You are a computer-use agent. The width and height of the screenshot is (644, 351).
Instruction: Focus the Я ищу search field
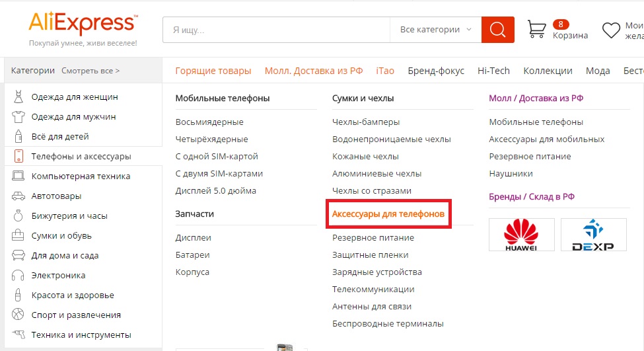[276, 30]
